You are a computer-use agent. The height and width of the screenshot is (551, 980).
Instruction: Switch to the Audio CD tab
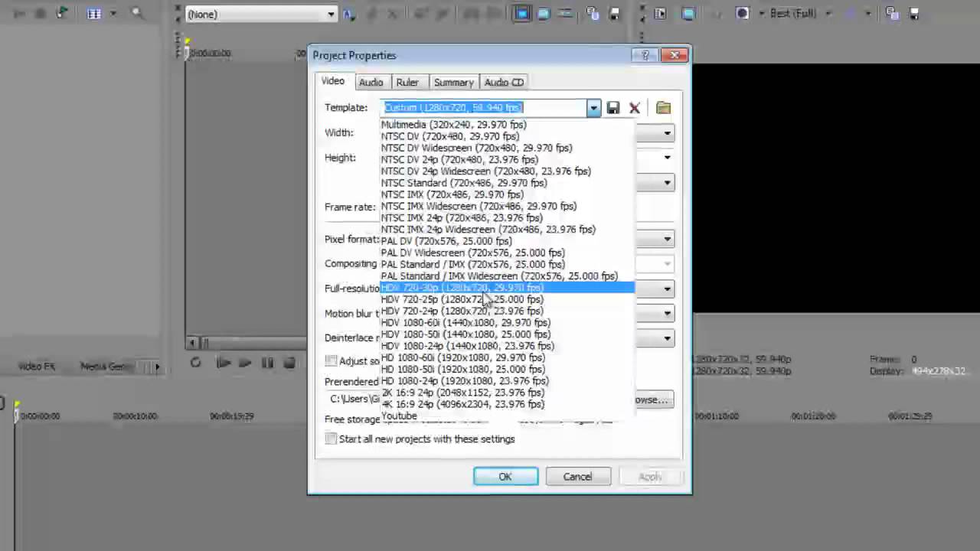point(504,82)
